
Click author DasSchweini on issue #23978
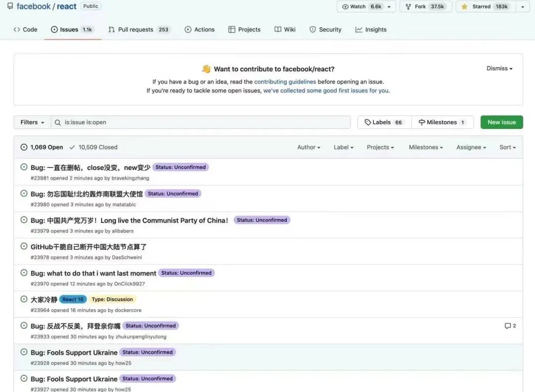127,257
